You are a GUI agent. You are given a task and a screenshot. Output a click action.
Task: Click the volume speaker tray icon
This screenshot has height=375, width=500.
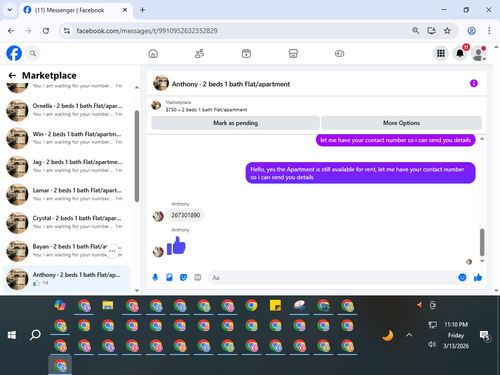[x=432, y=344]
